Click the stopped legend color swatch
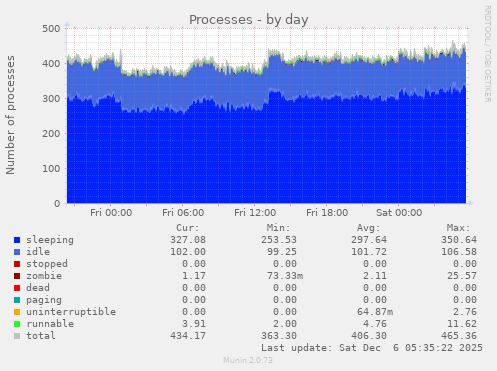The width and height of the screenshot is (497, 371). click(17, 264)
